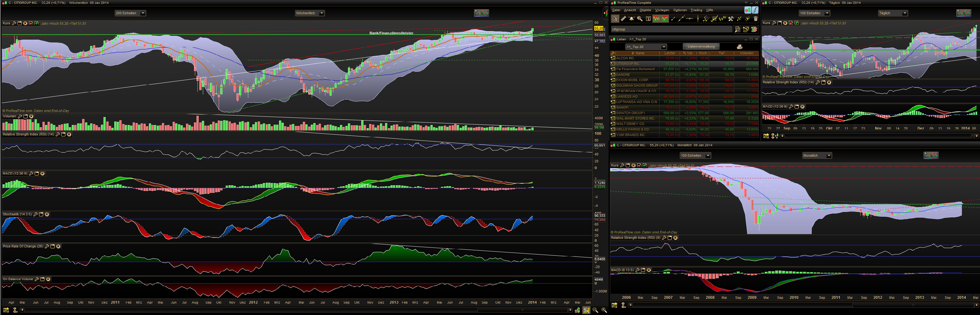Toggle the daily chart Kurs panel window
Viewport: 980px width, 315px height.
click(x=779, y=23)
